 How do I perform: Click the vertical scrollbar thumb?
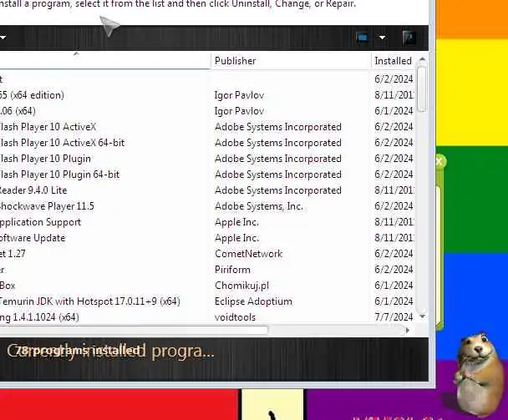[422, 89]
